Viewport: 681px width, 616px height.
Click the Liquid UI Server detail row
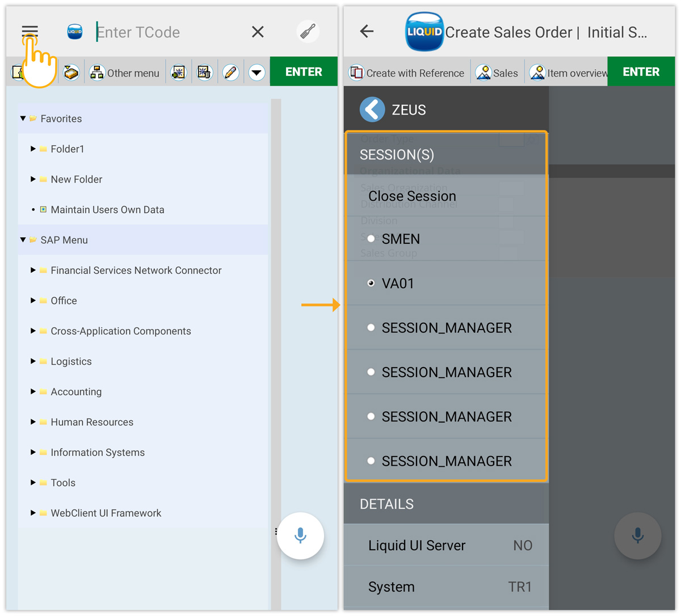[x=446, y=545]
